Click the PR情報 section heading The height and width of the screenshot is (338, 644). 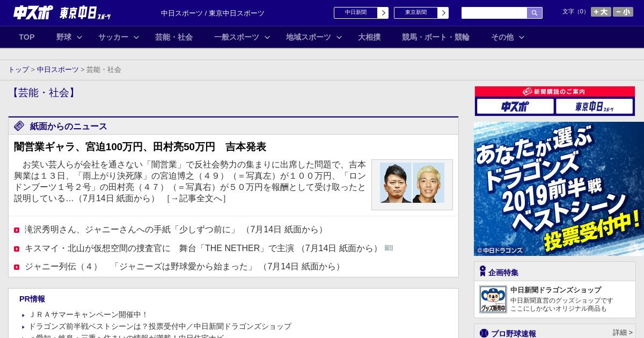tap(32, 299)
